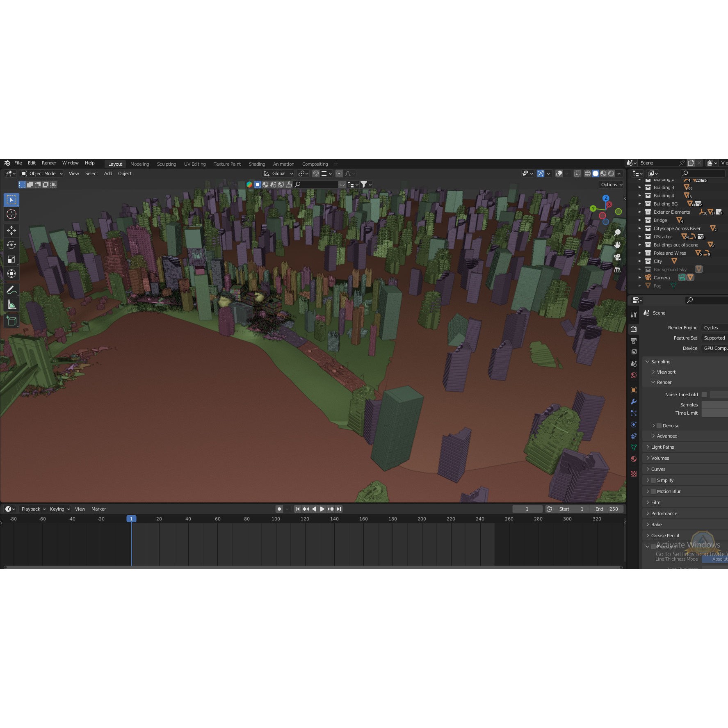This screenshot has height=728, width=728.
Task: Open the Transform Orientation dropdown showing Global
Action: point(278,173)
